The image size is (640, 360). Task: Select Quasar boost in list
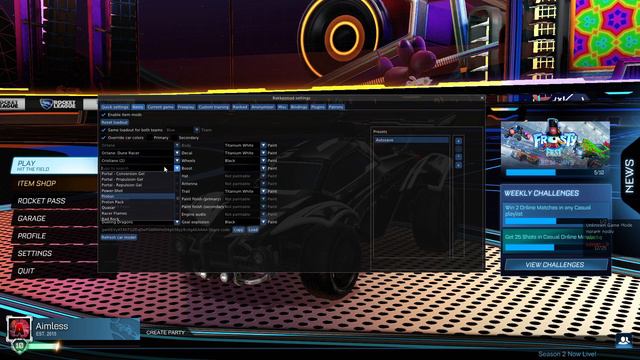(138, 208)
